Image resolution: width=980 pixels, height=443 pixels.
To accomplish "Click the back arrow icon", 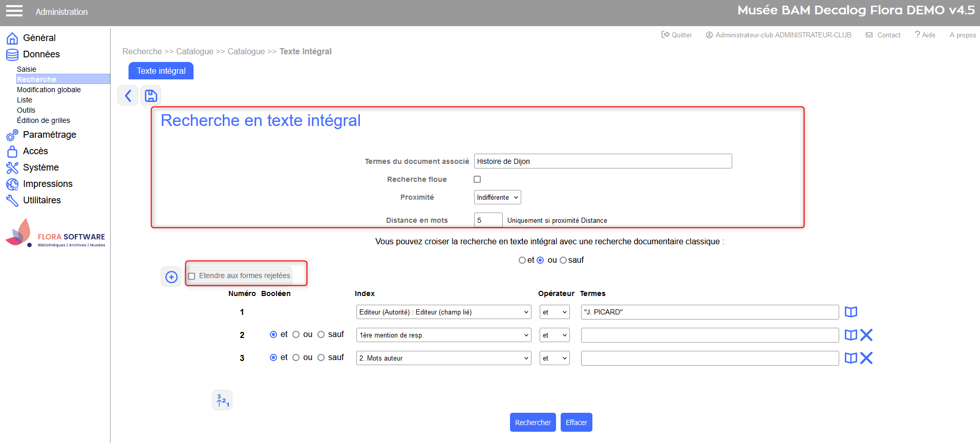I will click(128, 95).
